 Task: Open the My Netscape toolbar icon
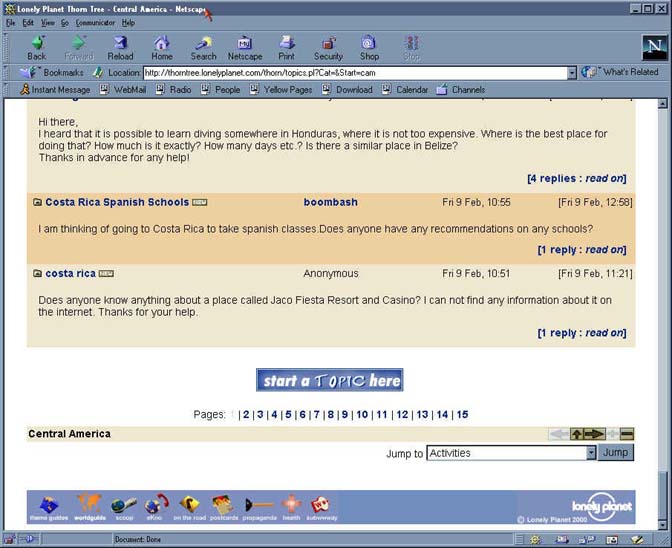pyautogui.click(x=245, y=48)
